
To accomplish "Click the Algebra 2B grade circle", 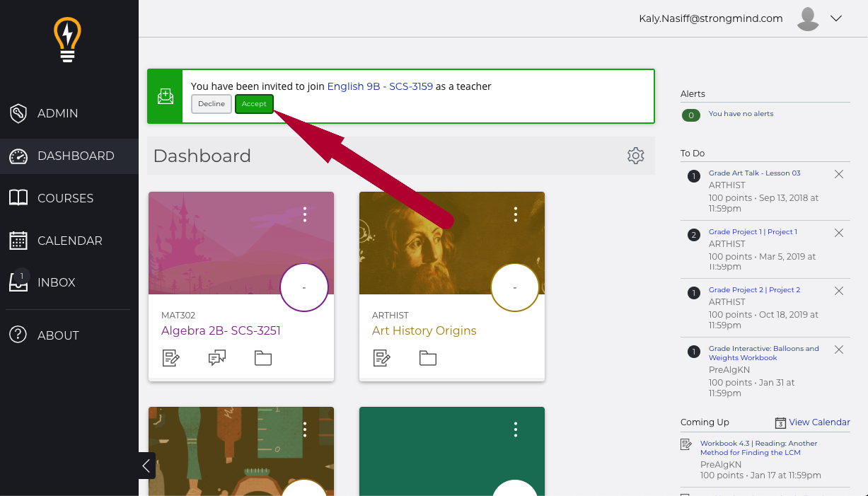I will point(304,287).
